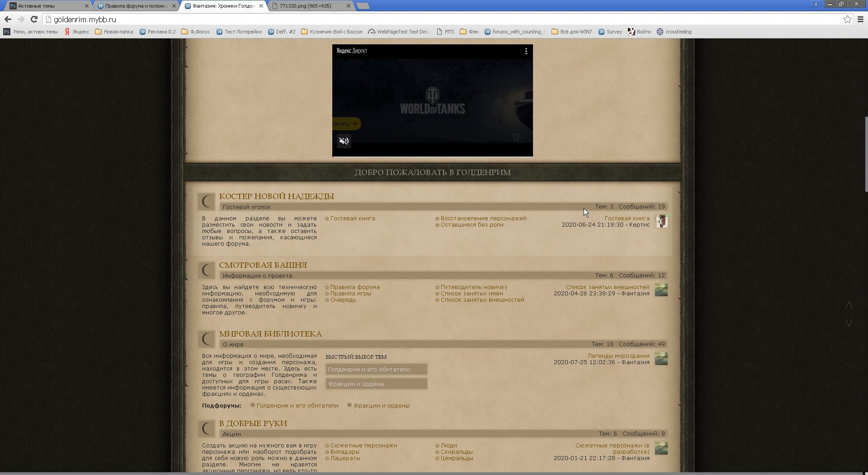Open the Новая папка bookmark folder
The width and height of the screenshot is (868, 475).
(x=114, y=32)
